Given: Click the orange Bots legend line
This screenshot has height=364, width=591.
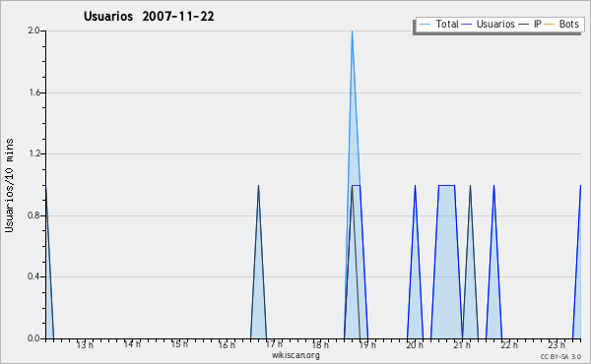Looking at the screenshot, I should pyautogui.click(x=550, y=25).
